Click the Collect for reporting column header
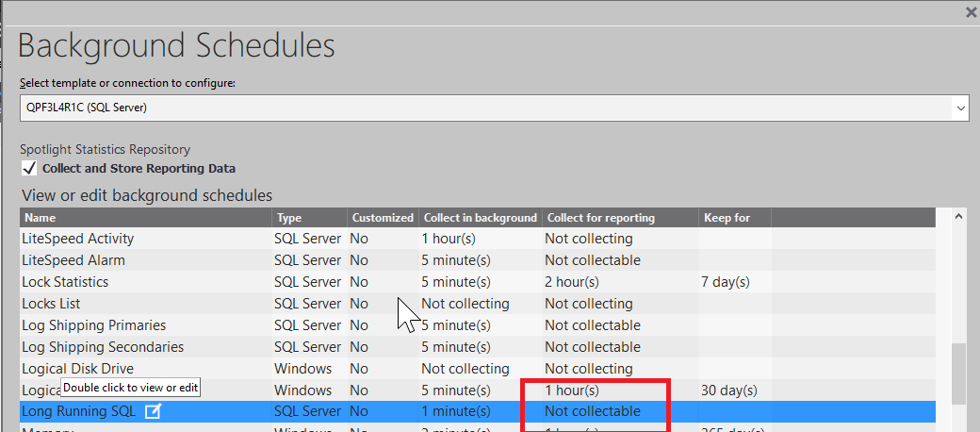 point(600,218)
